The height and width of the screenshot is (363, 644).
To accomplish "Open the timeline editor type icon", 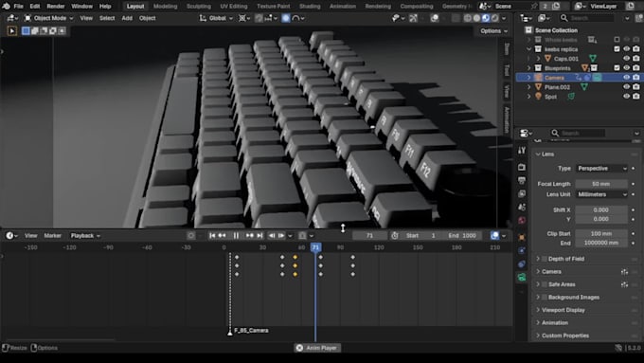I will coord(11,236).
